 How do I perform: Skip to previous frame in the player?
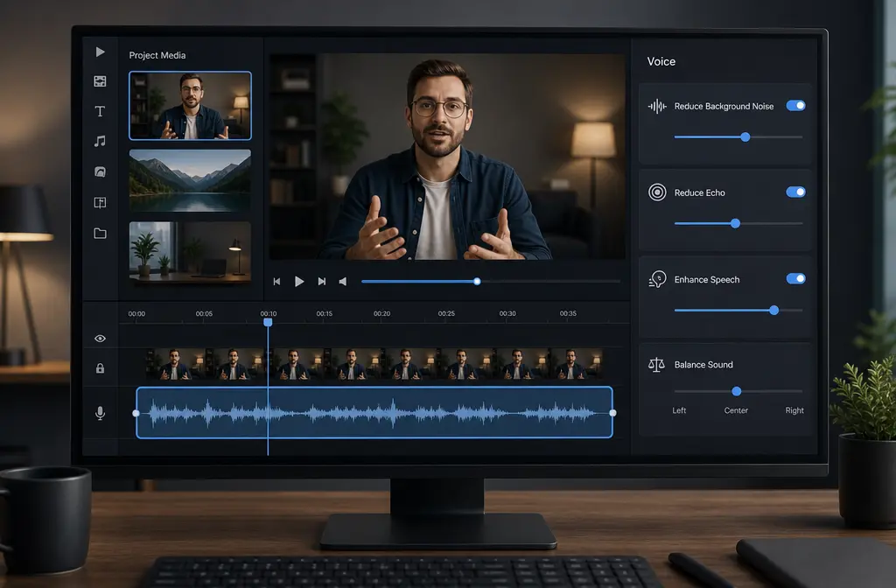pyautogui.click(x=276, y=282)
